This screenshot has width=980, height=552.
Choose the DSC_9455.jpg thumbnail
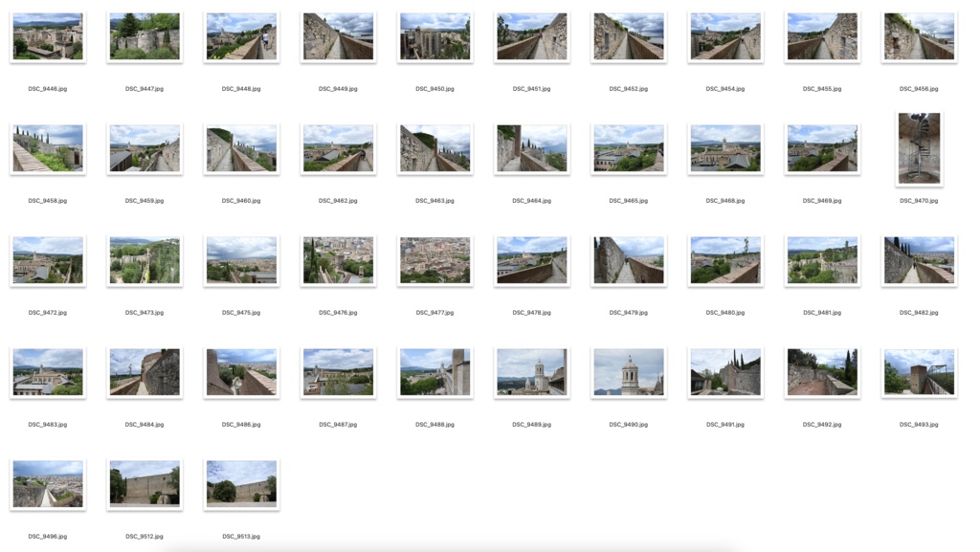(822, 37)
